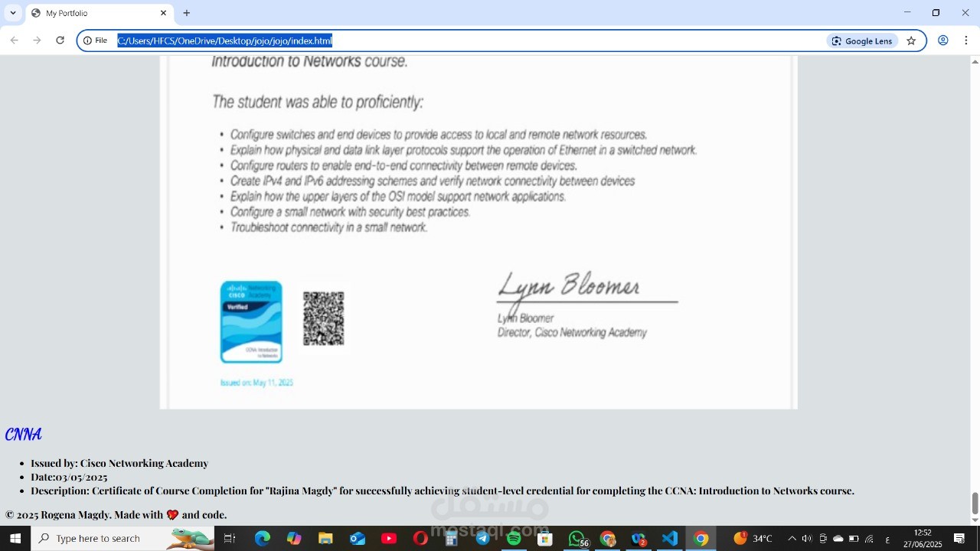Open the Windows Start menu
Image resolution: width=980 pixels, height=551 pixels.
[15, 539]
